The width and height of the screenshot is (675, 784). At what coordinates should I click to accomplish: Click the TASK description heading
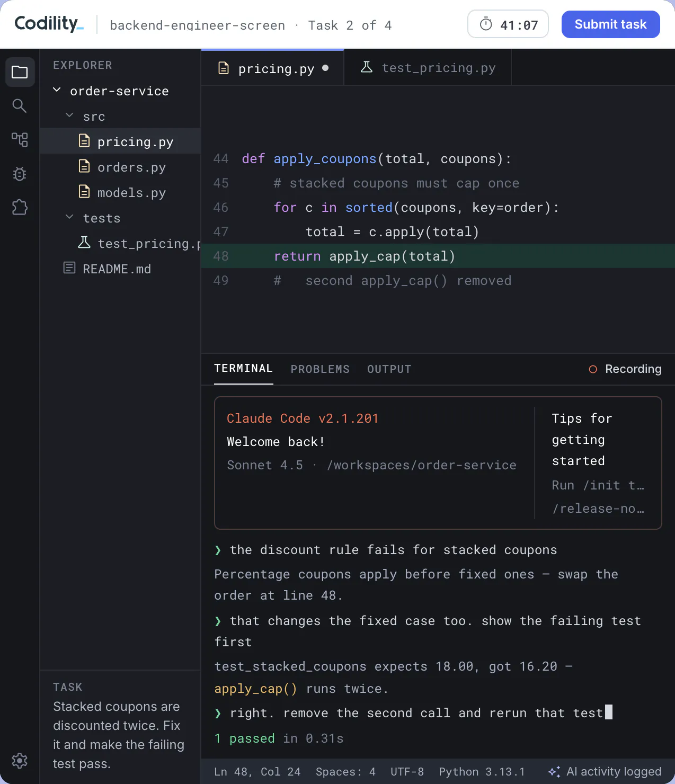click(x=68, y=687)
